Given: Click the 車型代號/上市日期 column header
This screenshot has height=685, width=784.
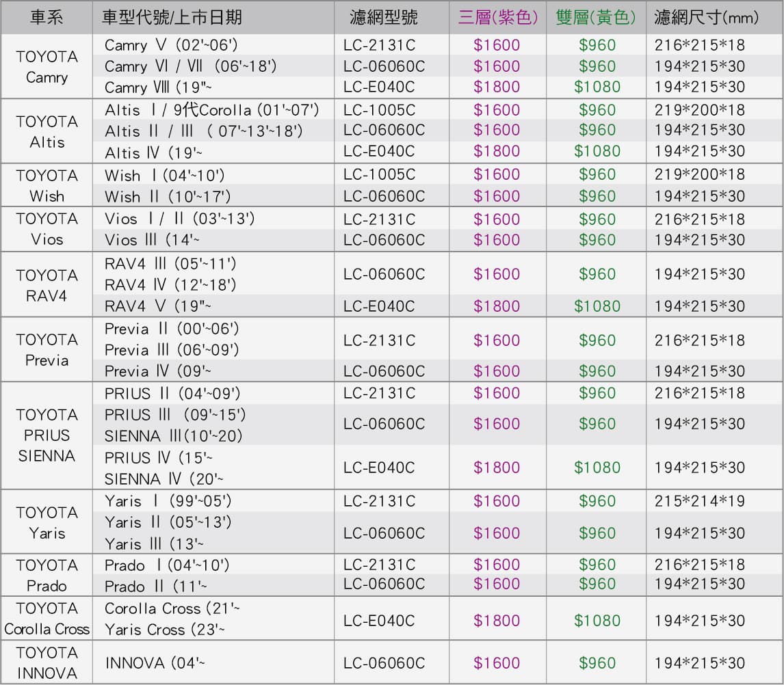Looking at the screenshot, I should (172, 18).
